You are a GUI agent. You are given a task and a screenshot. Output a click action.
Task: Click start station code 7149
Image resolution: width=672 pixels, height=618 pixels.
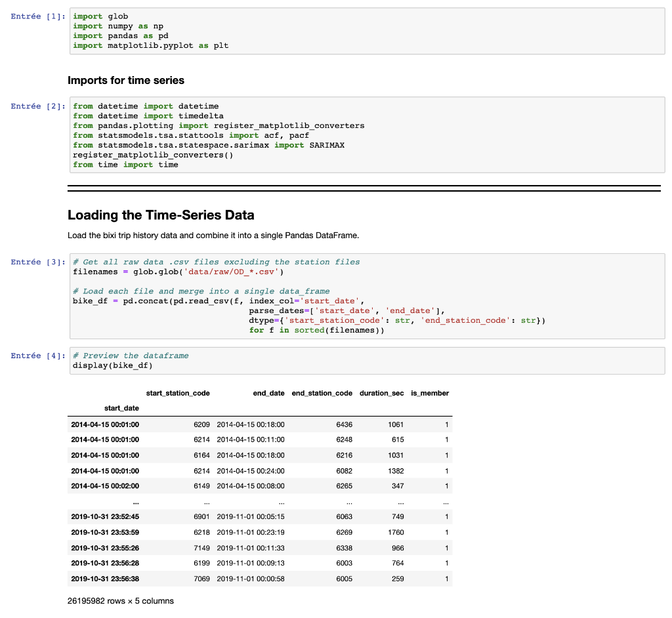coord(202,548)
